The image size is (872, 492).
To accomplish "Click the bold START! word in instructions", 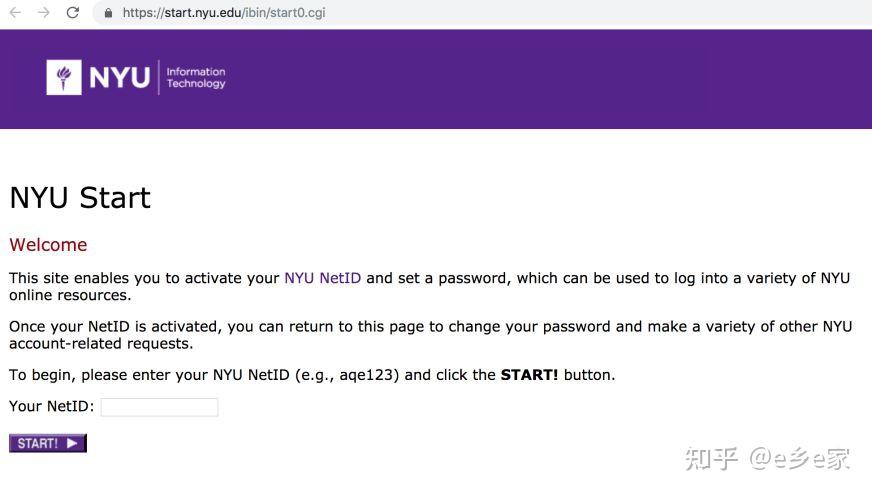I will pos(529,375).
